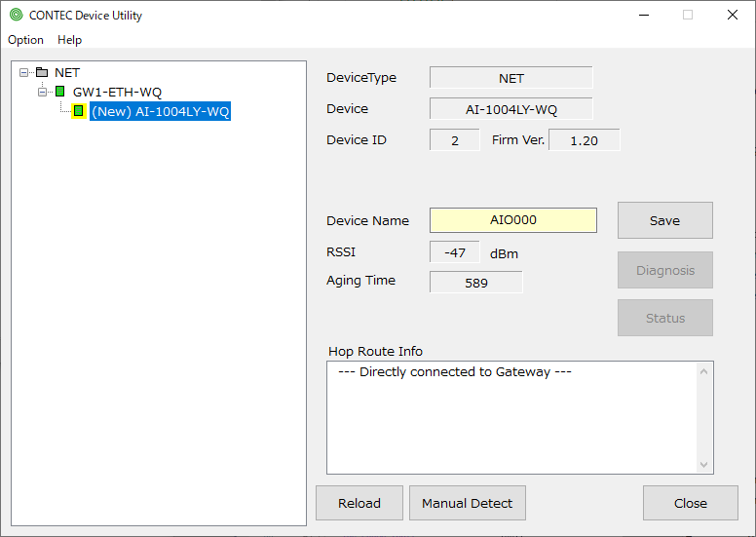Image resolution: width=756 pixels, height=537 pixels.
Task: Click the Manual Detect button
Action: 468,503
